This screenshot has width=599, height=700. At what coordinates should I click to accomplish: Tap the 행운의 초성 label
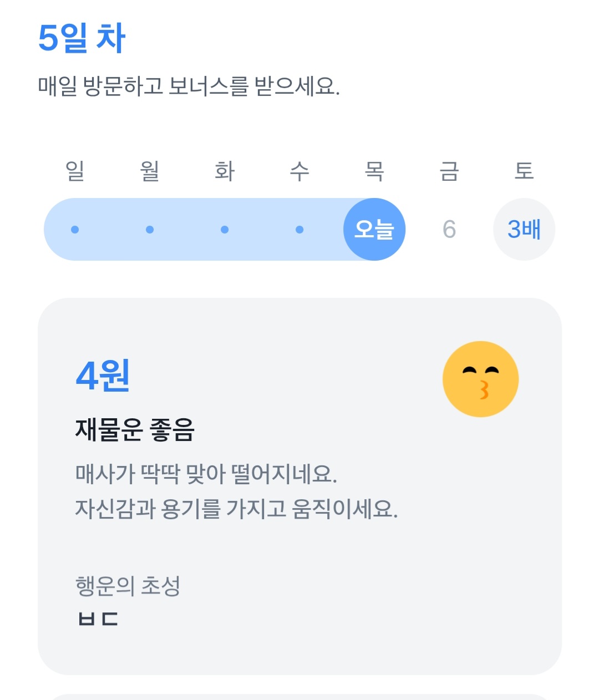click(x=128, y=586)
